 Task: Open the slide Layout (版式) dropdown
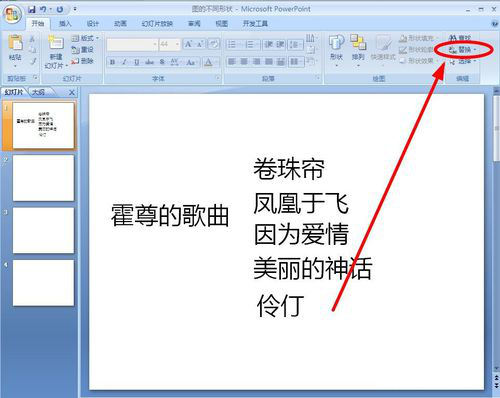coord(85,38)
